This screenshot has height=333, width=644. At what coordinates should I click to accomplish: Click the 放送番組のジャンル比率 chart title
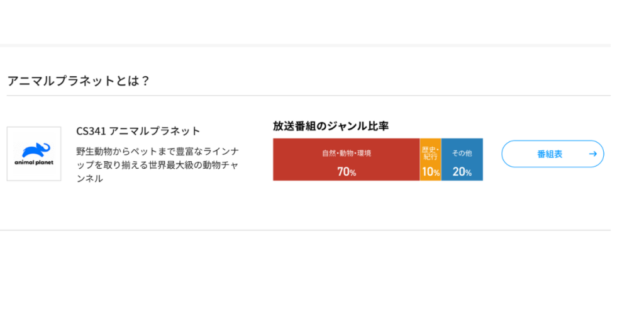pyautogui.click(x=331, y=125)
